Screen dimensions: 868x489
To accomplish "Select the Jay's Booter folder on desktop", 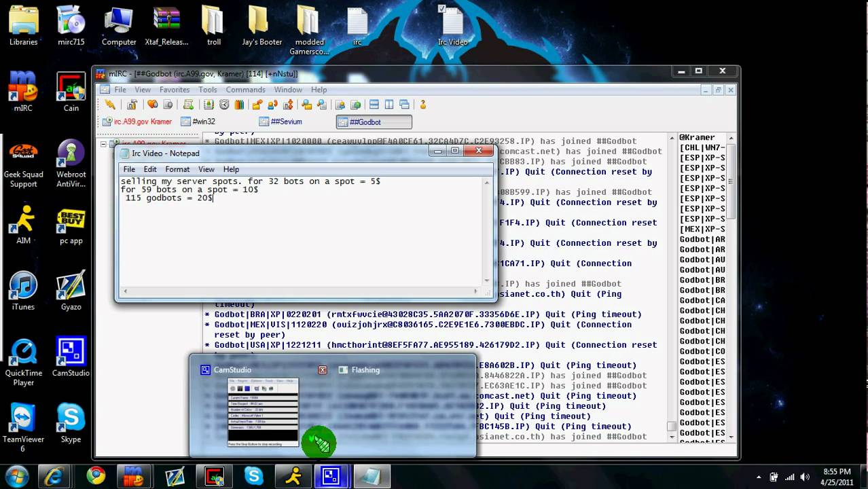I will (x=261, y=26).
